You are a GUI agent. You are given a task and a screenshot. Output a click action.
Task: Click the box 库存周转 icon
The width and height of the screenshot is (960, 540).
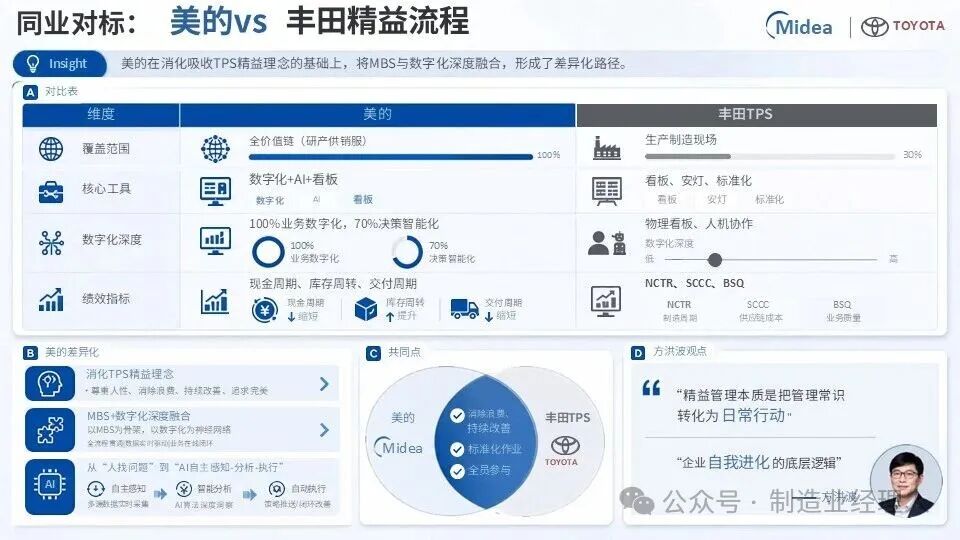pyautogui.click(x=366, y=309)
